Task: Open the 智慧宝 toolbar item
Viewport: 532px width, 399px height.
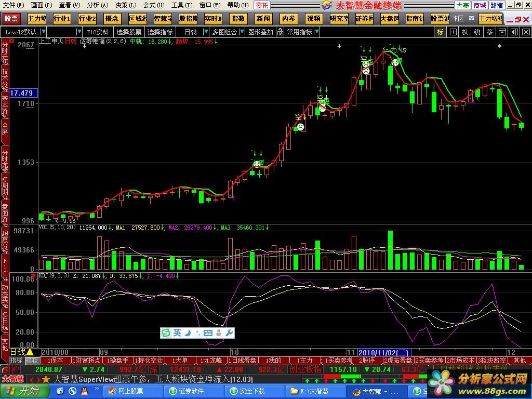Action: pyautogui.click(x=163, y=19)
